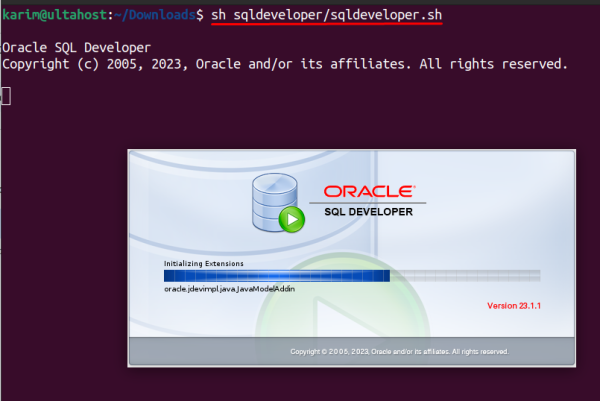Click the database icon on the splash screen
This screenshot has width=600, height=401.
pos(278,203)
